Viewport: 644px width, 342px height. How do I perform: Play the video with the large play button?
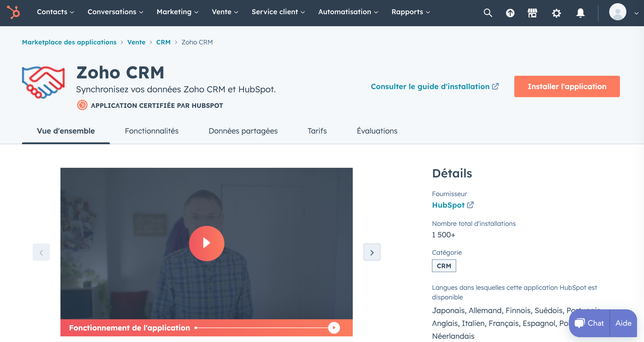(206, 243)
